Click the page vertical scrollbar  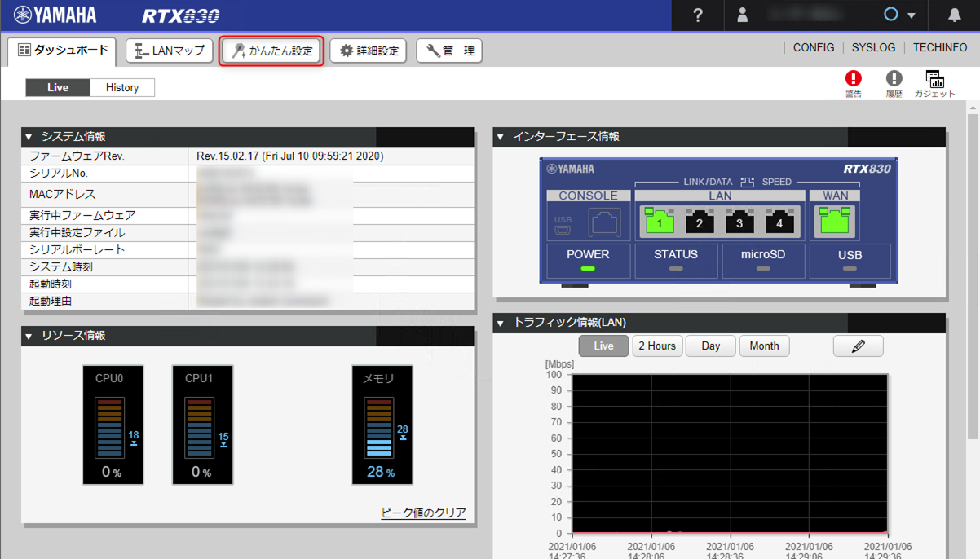click(973, 277)
